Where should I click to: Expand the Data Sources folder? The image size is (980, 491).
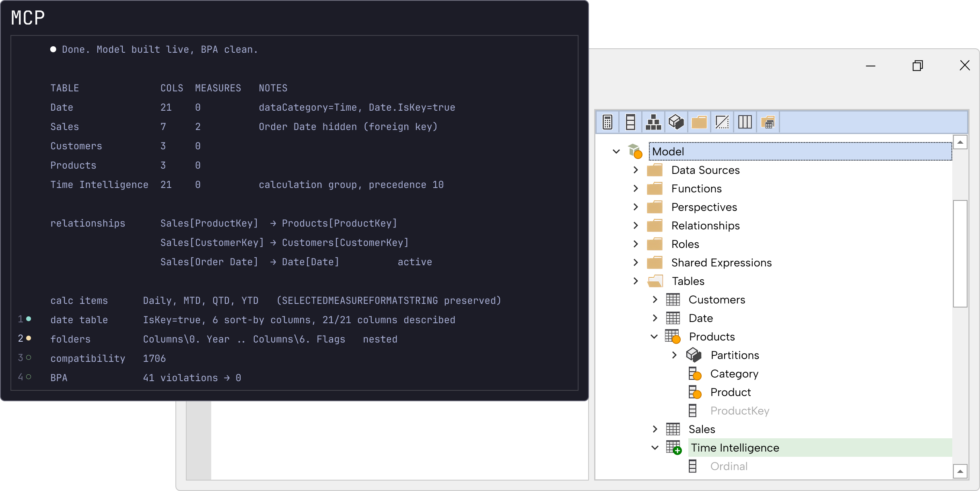click(636, 170)
